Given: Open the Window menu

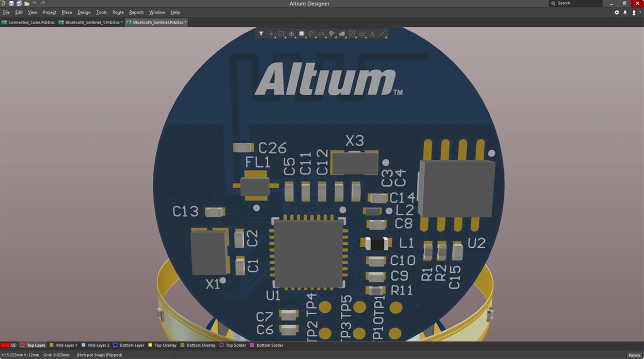Looking at the screenshot, I should coord(157,12).
